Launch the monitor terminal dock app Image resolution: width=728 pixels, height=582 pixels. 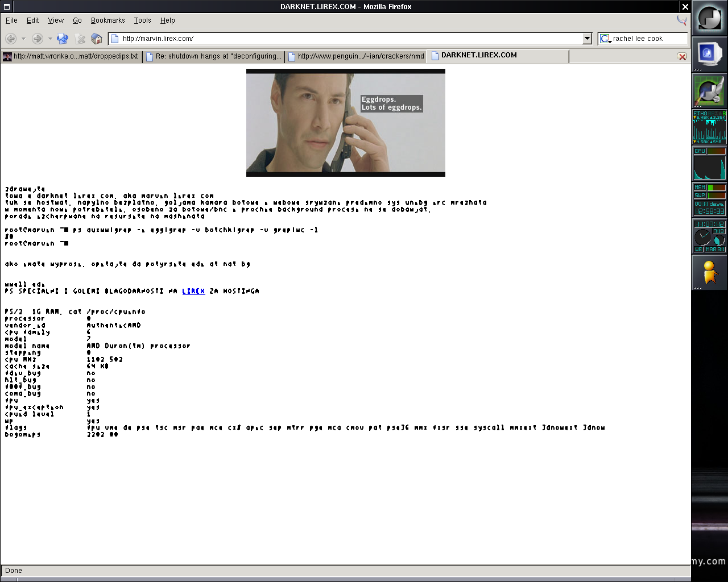click(709, 55)
